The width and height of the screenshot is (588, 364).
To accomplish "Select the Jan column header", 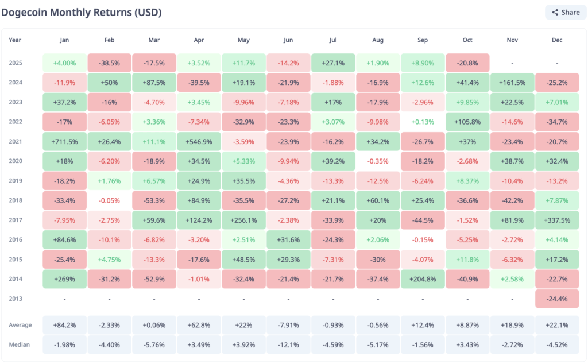I will [x=64, y=40].
